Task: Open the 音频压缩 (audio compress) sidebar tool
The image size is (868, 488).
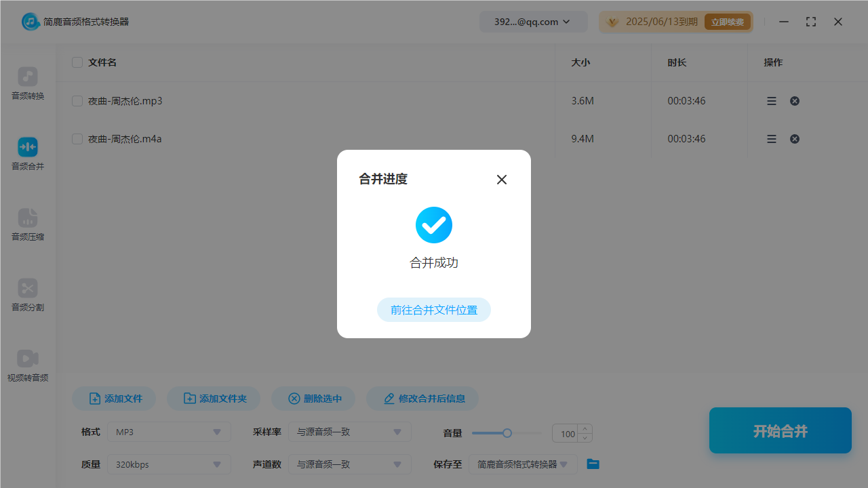Action: 27,224
